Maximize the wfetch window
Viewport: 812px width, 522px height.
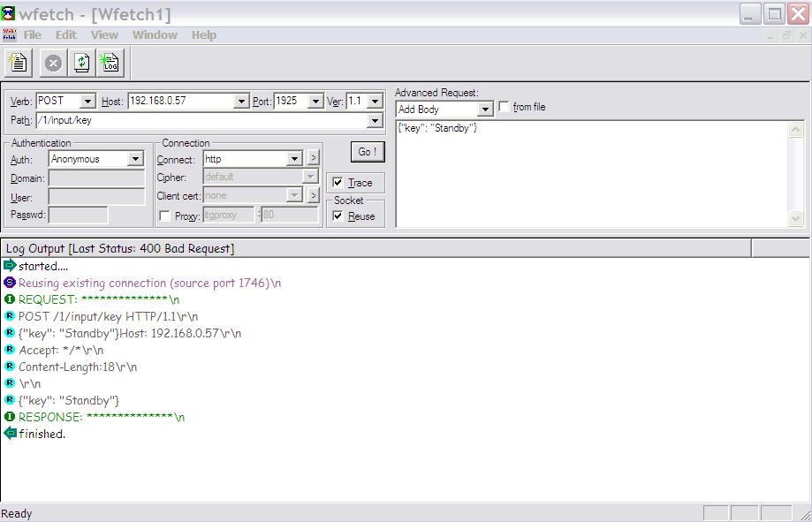(x=774, y=14)
